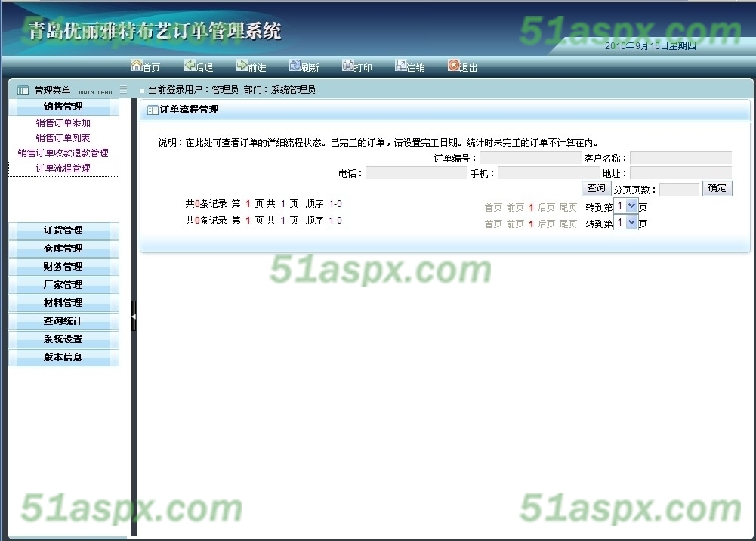Select 订单流程管理 in the sidebar
Image resolution: width=756 pixels, height=541 pixels.
click(63, 168)
